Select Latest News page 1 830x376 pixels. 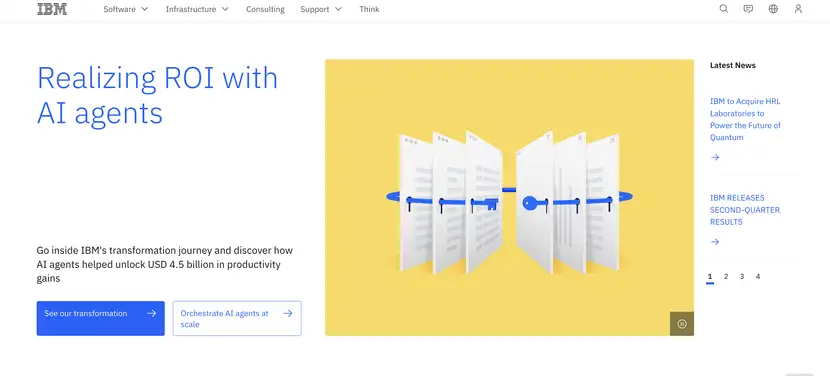(x=710, y=277)
